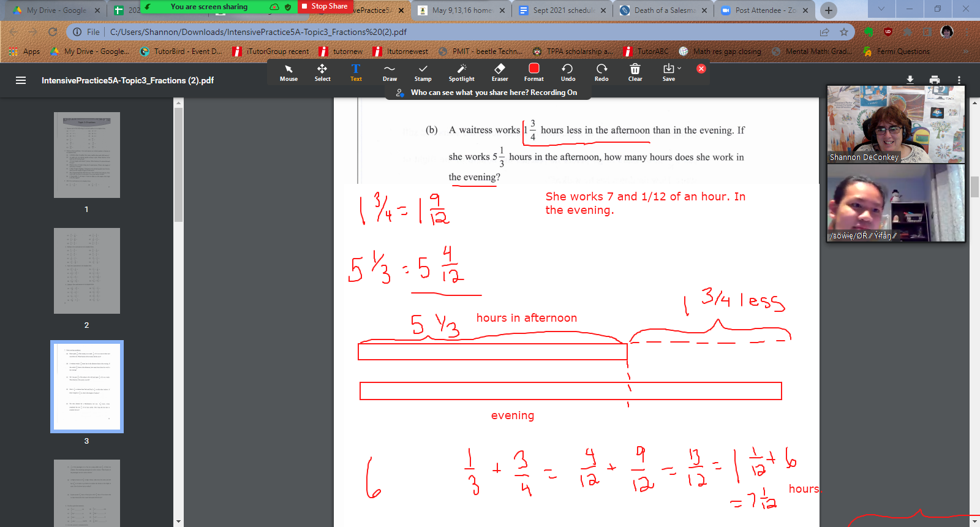This screenshot has height=527, width=980.
Task: Open tutornew bookmark
Action: pyautogui.click(x=341, y=51)
